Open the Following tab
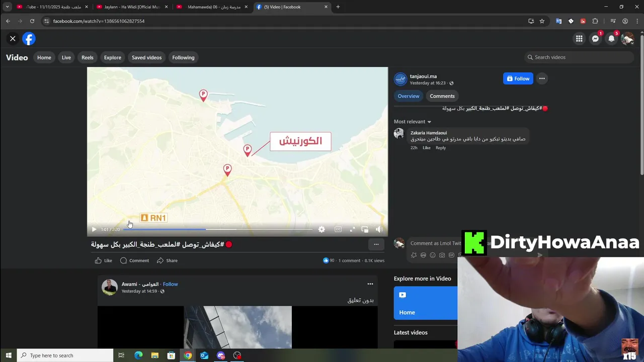Image resolution: width=644 pixels, height=362 pixels. [x=183, y=57]
